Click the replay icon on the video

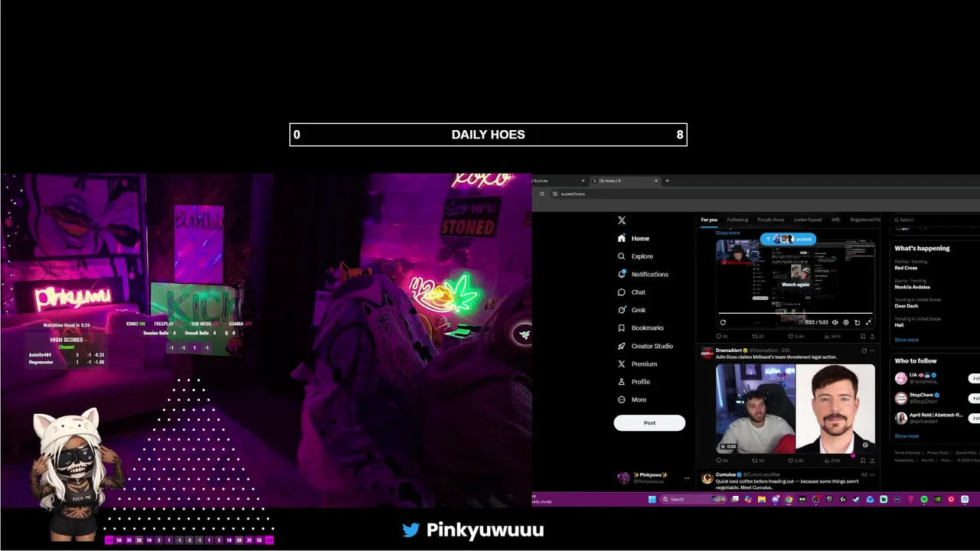723,322
